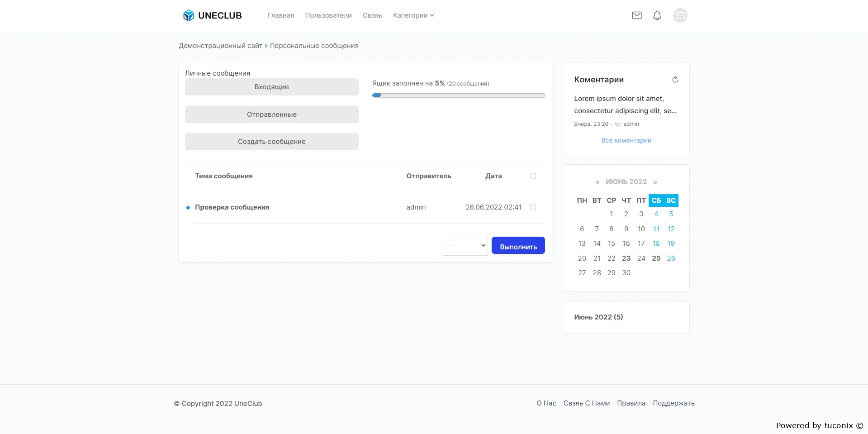The height and width of the screenshot is (434, 868).
Task: Open the mail envelope icon
Action: pos(637,15)
